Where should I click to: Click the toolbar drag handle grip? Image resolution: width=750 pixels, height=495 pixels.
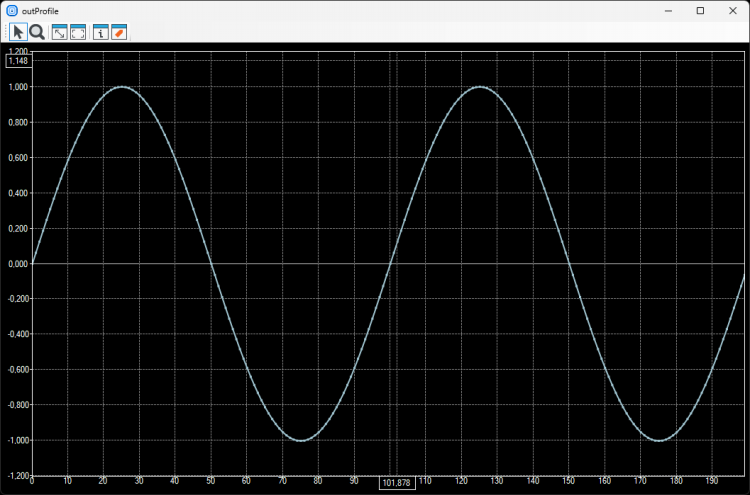pyautogui.click(x=6, y=33)
